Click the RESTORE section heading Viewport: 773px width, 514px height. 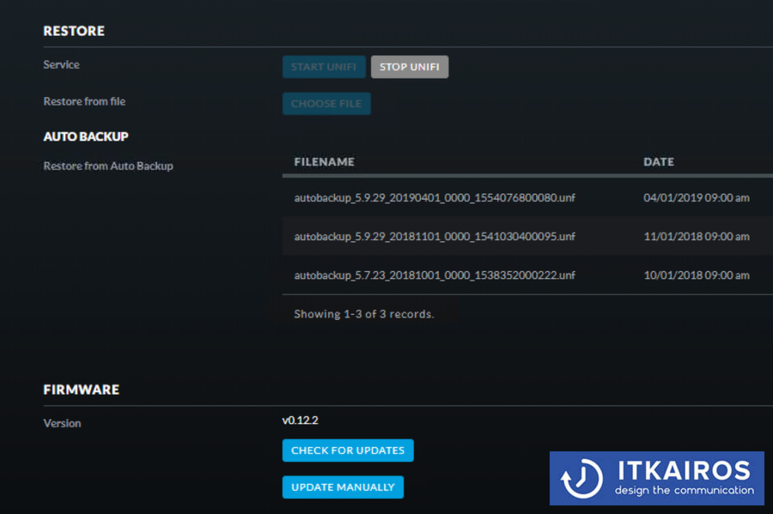click(x=74, y=31)
